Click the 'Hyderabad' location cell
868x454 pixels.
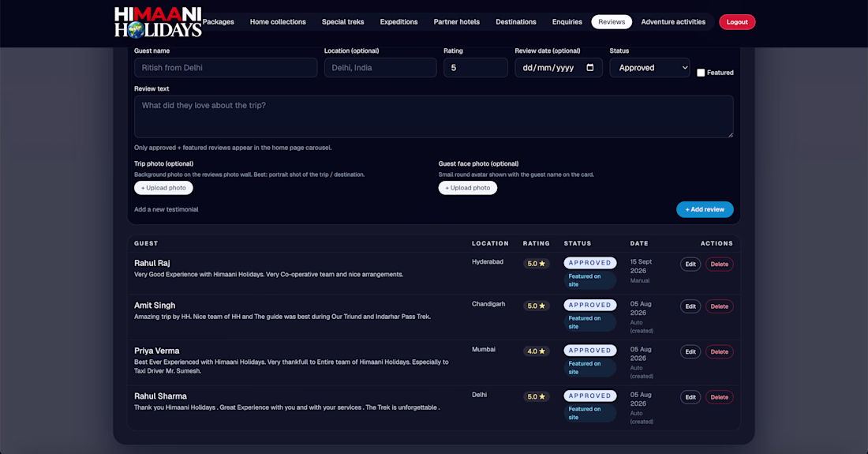488,262
